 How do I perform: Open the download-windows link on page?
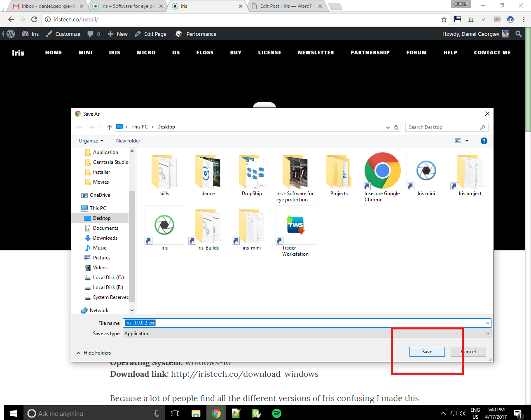click(x=245, y=374)
